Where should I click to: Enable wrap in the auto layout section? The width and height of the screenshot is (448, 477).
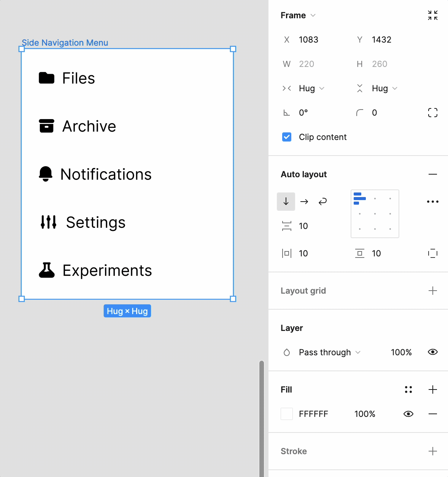coord(322,202)
